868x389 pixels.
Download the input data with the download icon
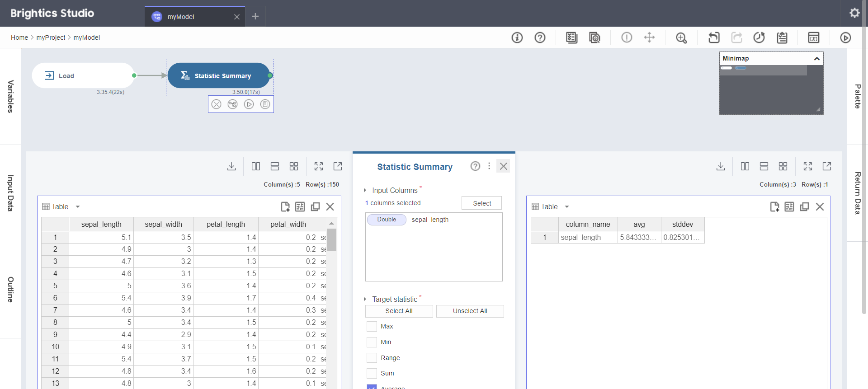tap(231, 166)
